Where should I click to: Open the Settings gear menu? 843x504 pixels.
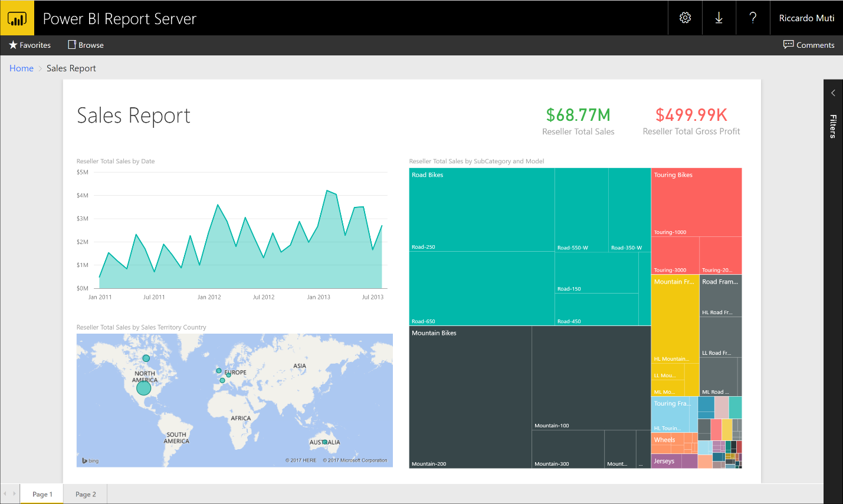684,18
